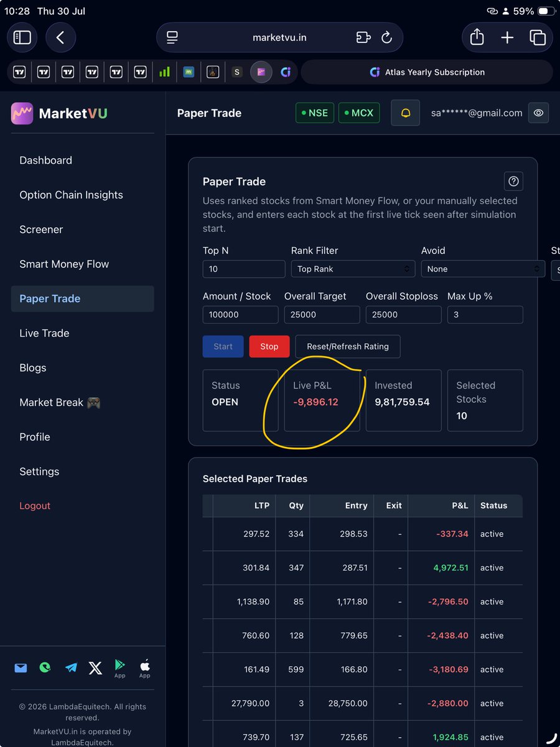Switch to the green bar-chart tab
The height and width of the screenshot is (747, 560).
click(164, 72)
